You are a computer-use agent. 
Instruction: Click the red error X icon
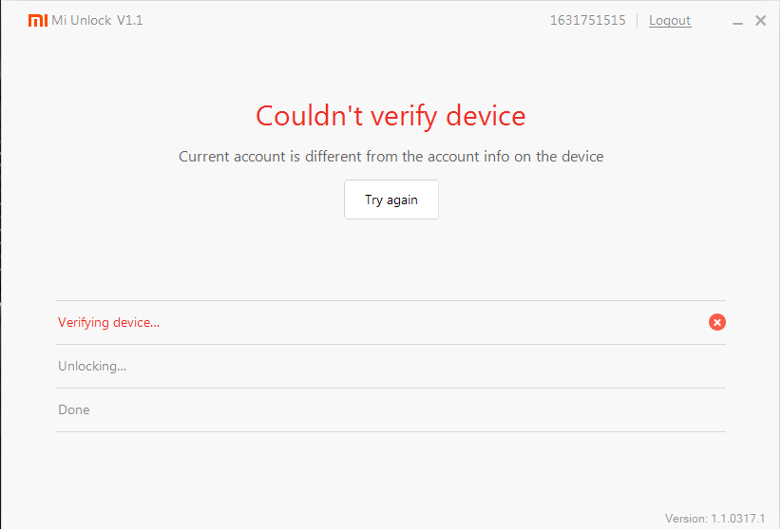pos(717,322)
